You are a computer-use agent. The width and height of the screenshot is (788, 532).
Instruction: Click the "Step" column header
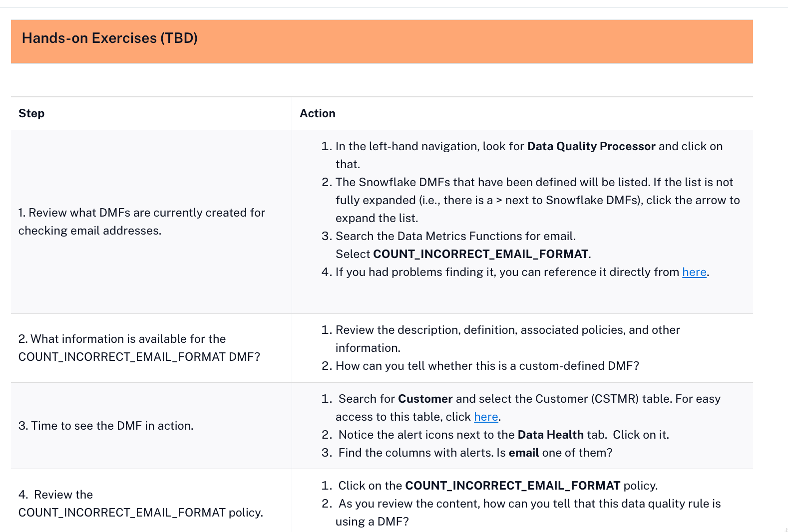[x=31, y=113]
